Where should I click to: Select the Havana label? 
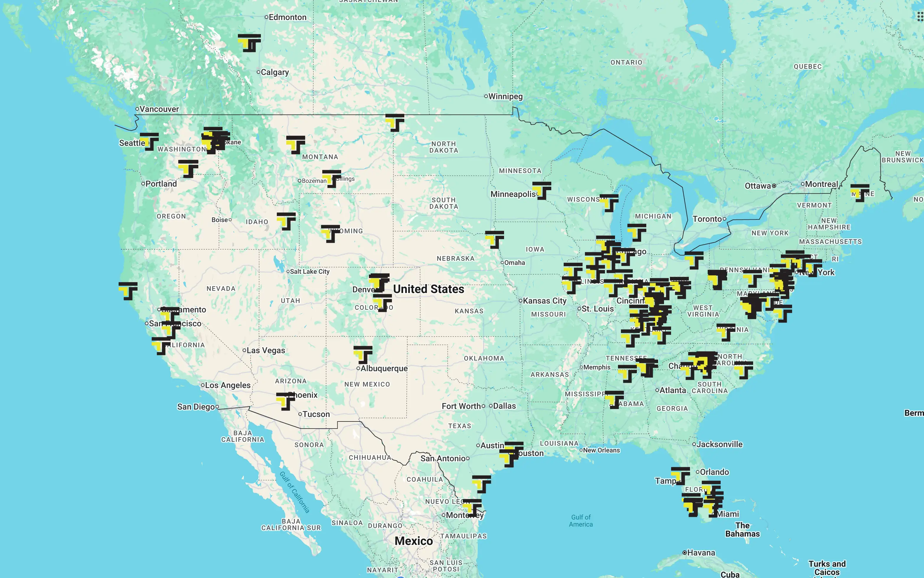click(x=701, y=553)
